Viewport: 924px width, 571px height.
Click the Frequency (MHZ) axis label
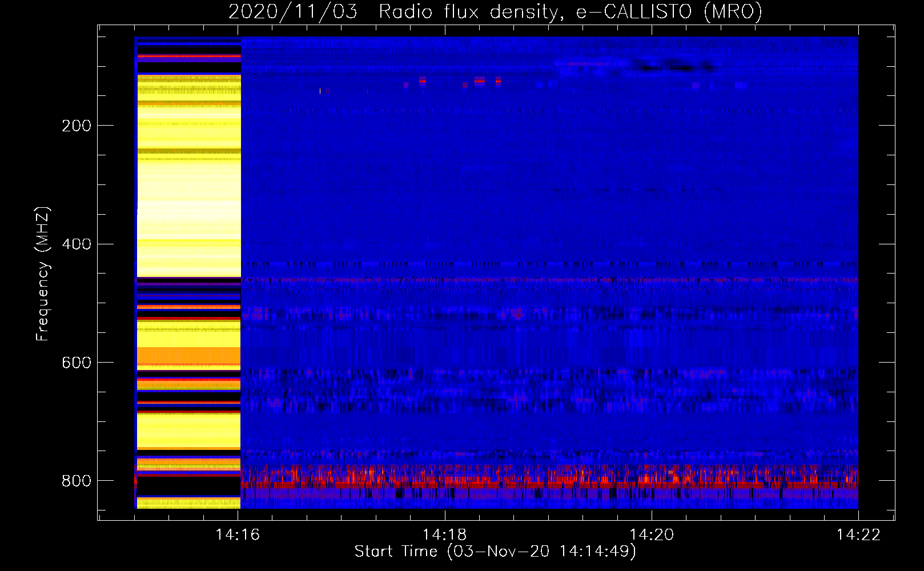pyautogui.click(x=43, y=274)
